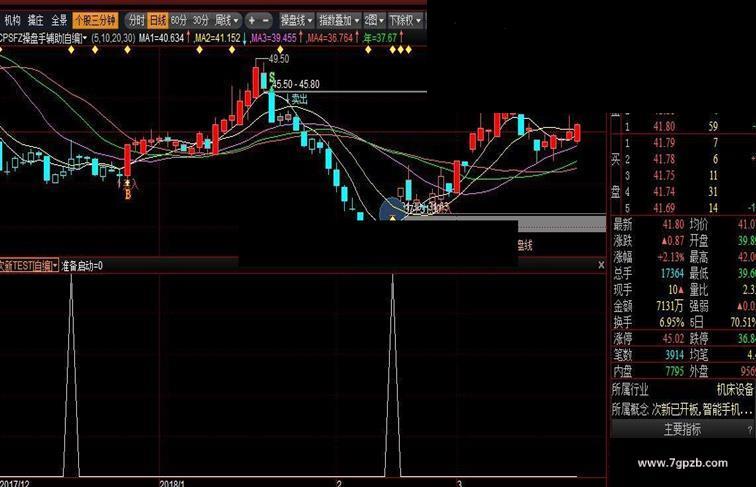Click the orange B buy signal marker
The height and width of the screenshot is (487, 756).
click(x=128, y=194)
